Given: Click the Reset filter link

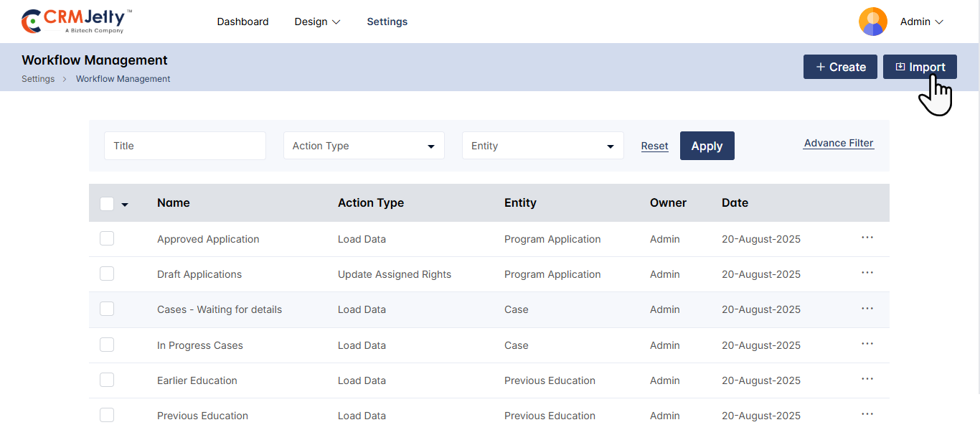Looking at the screenshot, I should pyautogui.click(x=654, y=146).
